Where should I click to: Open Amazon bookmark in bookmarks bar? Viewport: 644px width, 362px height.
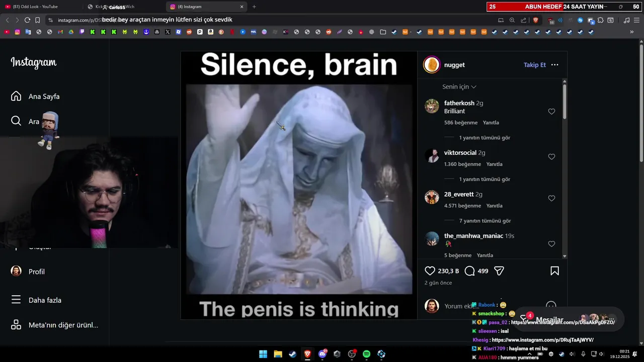pyautogui.click(x=210, y=32)
